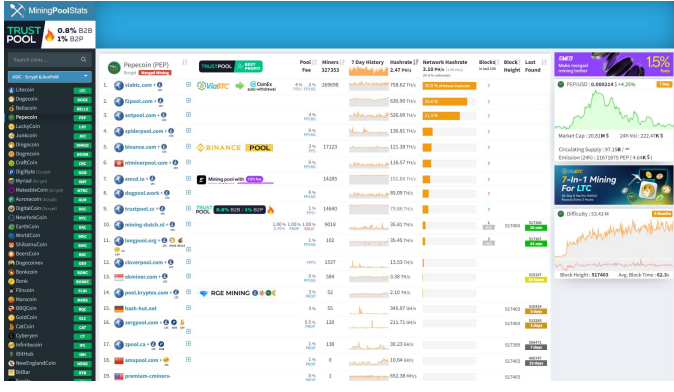Open the zergpool.com pool link

pyautogui.click(x=141, y=323)
